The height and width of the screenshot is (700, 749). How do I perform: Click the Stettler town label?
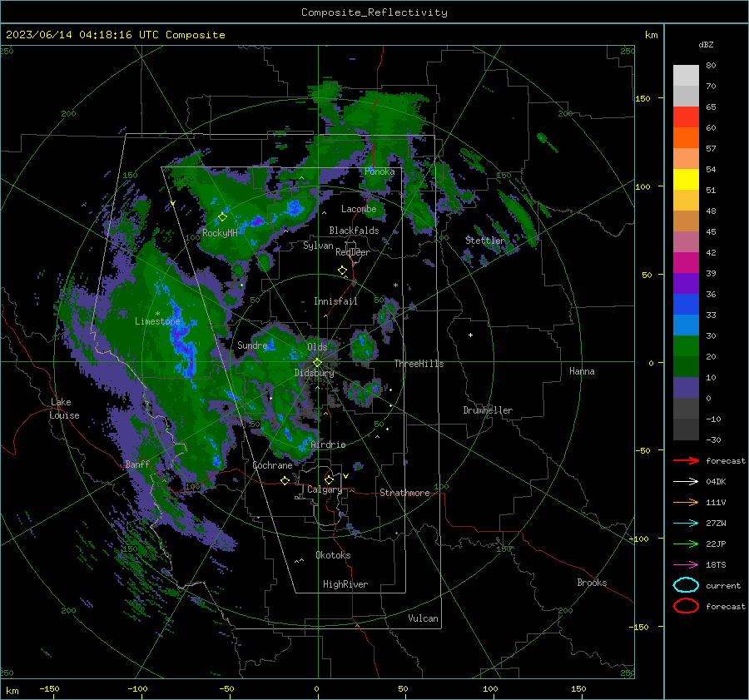coord(485,241)
